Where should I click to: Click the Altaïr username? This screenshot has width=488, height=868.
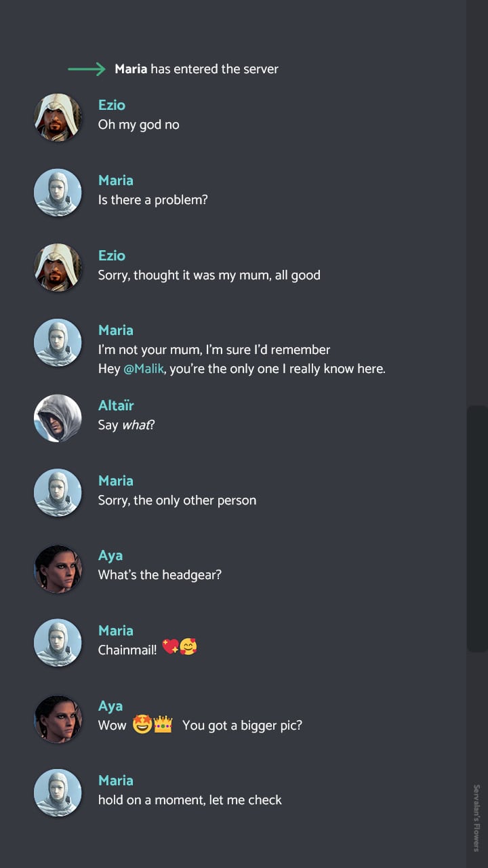pyautogui.click(x=116, y=406)
